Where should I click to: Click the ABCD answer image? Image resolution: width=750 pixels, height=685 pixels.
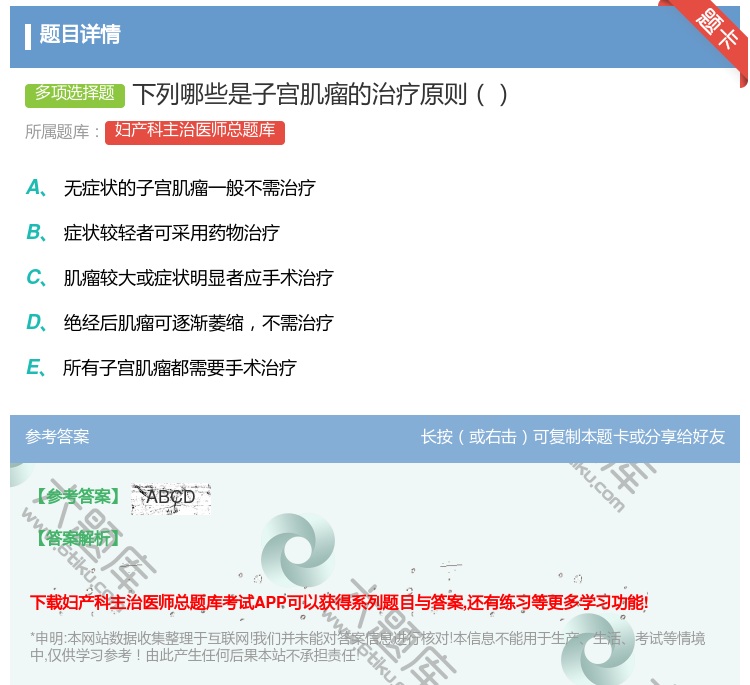(171, 497)
